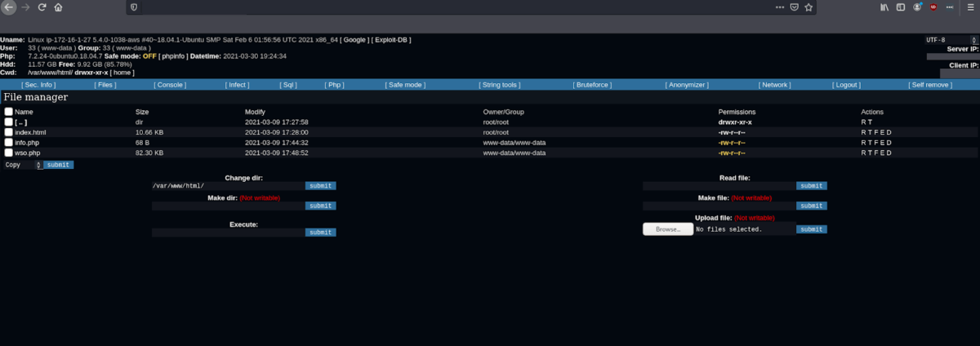Click the Browse... file upload button
This screenshot has width=980, height=346.
click(x=667, y=230)
